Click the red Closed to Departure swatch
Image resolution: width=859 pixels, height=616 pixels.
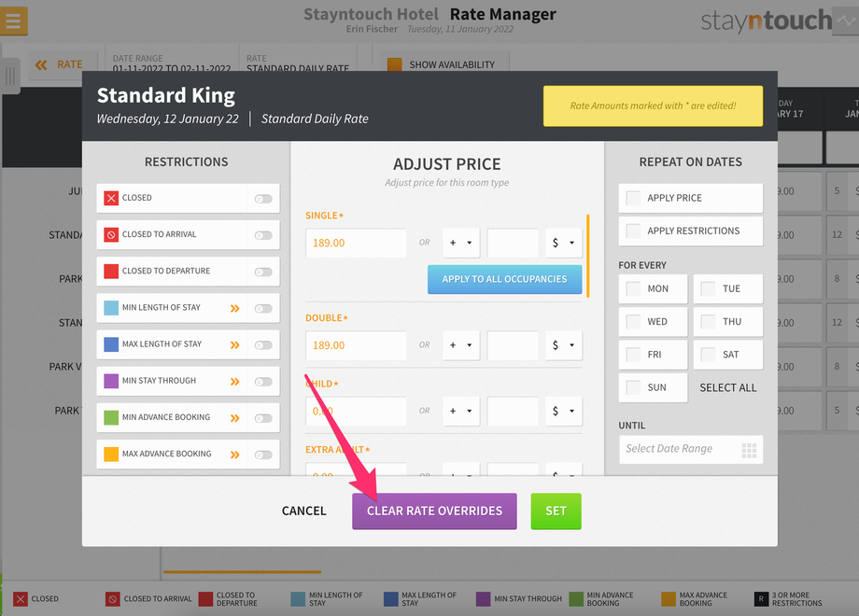(111, 272)
